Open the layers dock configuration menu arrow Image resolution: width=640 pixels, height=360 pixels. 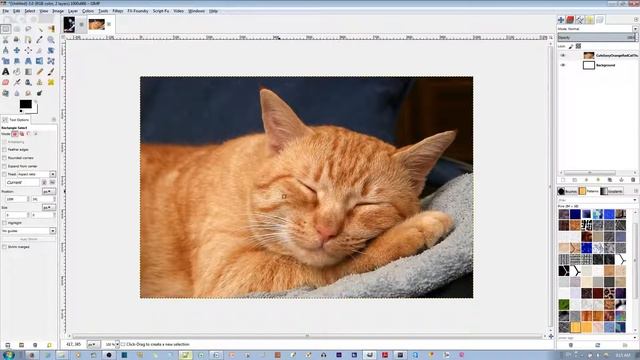[x=636, y=20]
